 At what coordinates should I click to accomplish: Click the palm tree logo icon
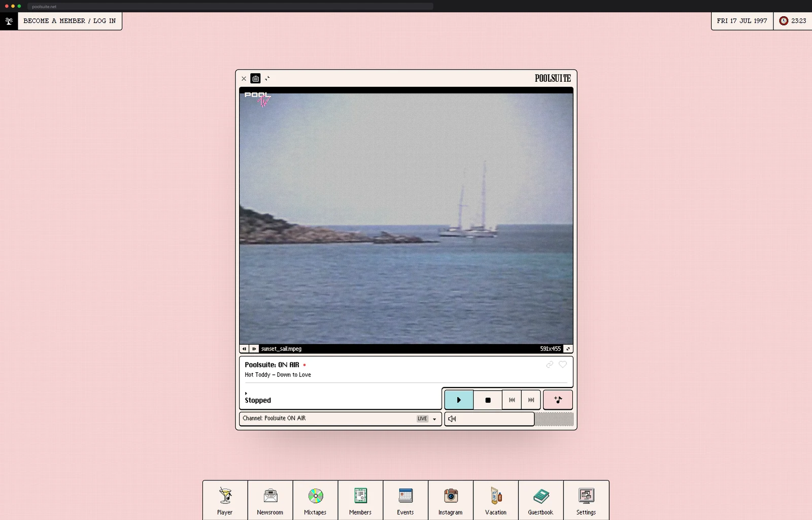click(x=9, y=21)
